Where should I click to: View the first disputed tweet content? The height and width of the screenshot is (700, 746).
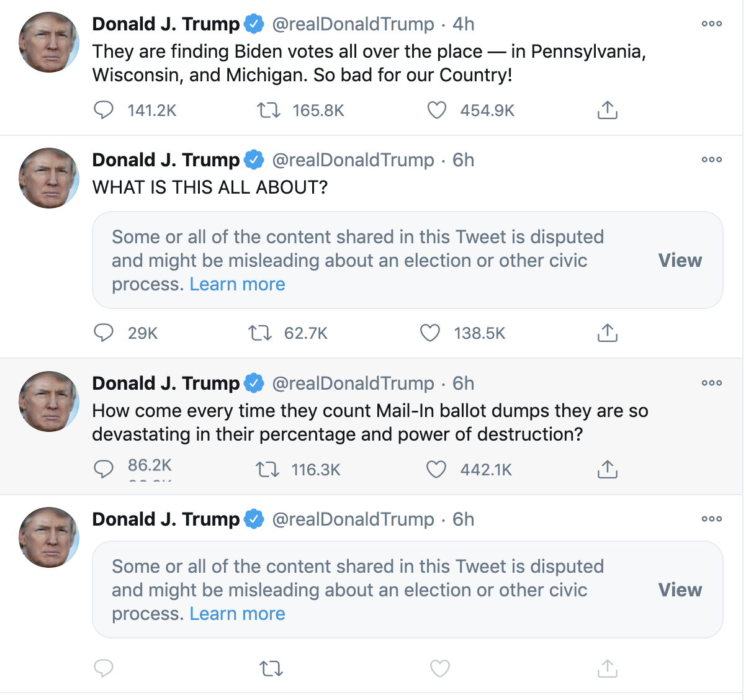point(680,261)
